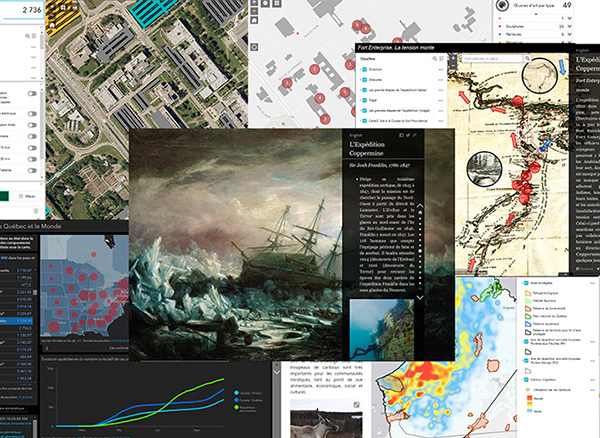The height and width of the screenshot is (438, 600).
Task: Toggle the Direction layer checkbox
Action: 365,70
